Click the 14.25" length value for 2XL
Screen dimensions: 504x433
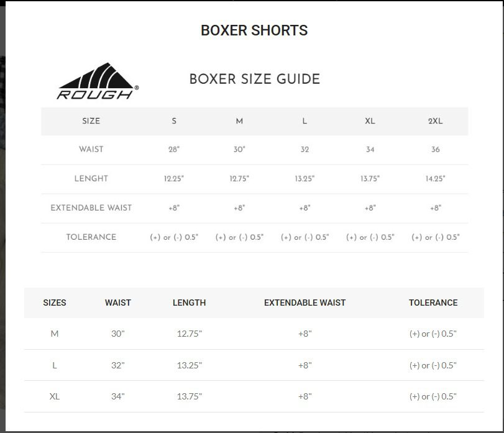point(435,179)
